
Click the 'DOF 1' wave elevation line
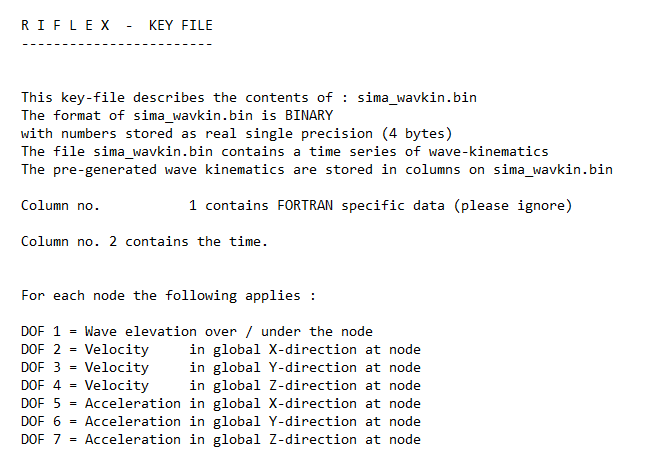point(196,331)
